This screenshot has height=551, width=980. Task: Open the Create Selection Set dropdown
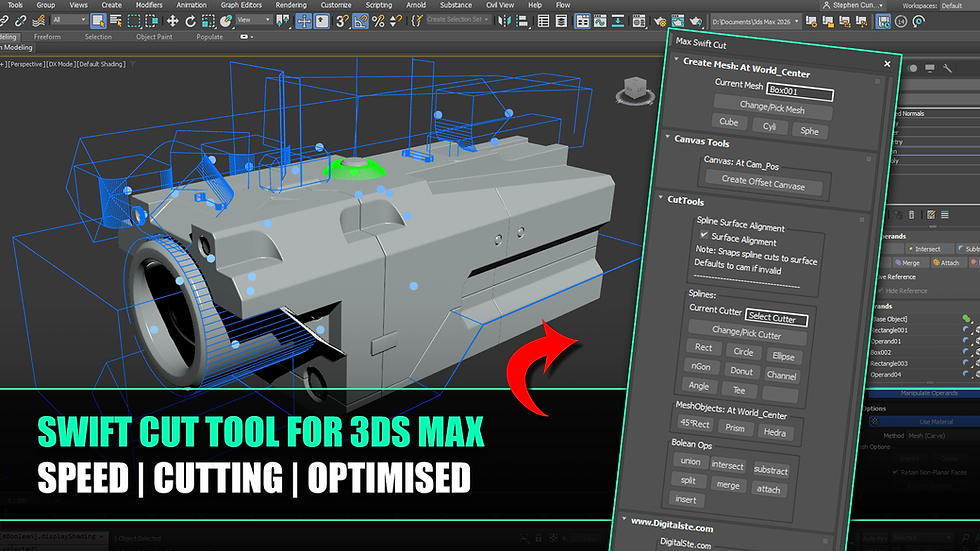point(458,20)
